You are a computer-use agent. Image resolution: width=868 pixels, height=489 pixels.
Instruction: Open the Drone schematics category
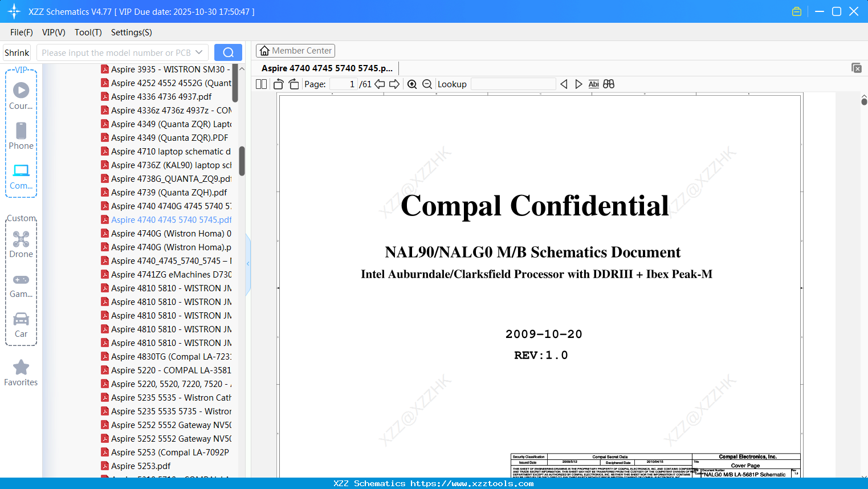pyautogui.click(x=21, y=244)
